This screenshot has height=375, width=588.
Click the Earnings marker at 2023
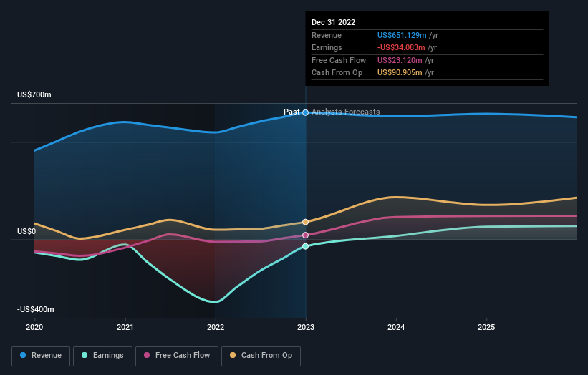[306, 246]
